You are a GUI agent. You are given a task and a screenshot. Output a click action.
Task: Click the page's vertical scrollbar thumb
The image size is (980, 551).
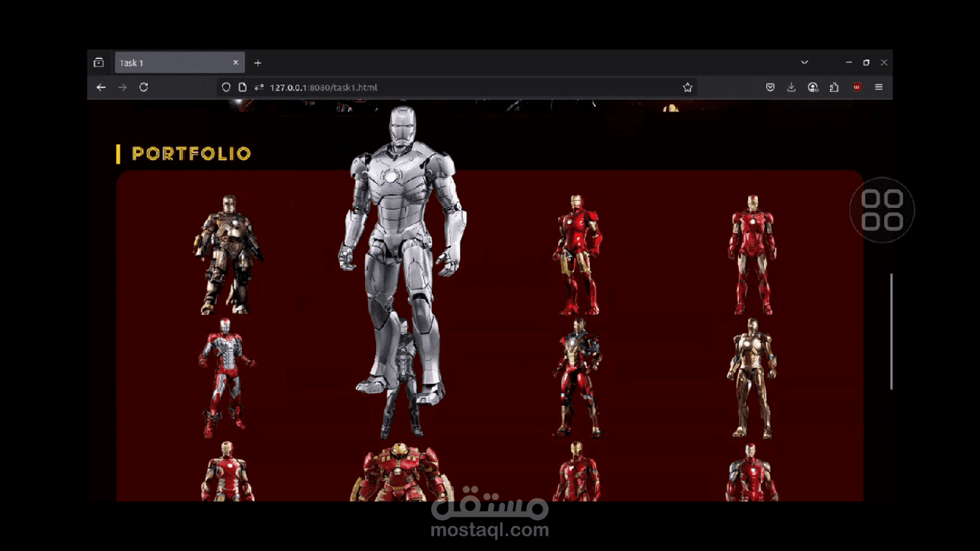[892, 331]
